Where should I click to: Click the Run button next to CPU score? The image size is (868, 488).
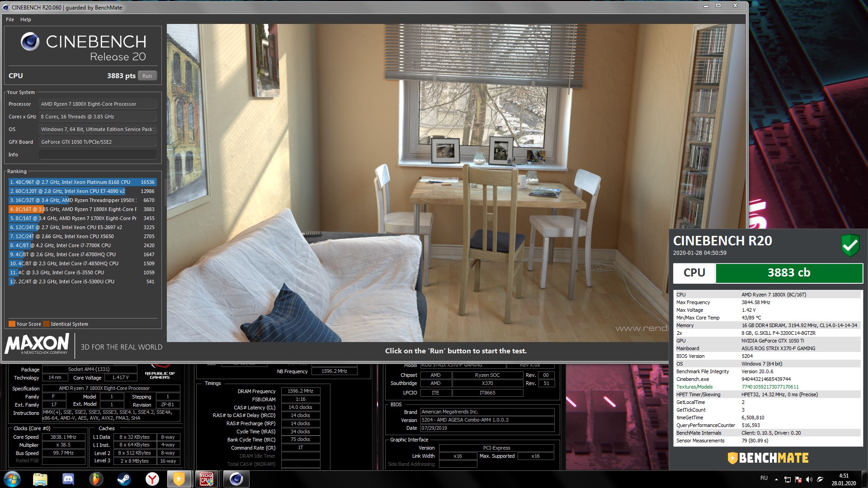[147, 76]
